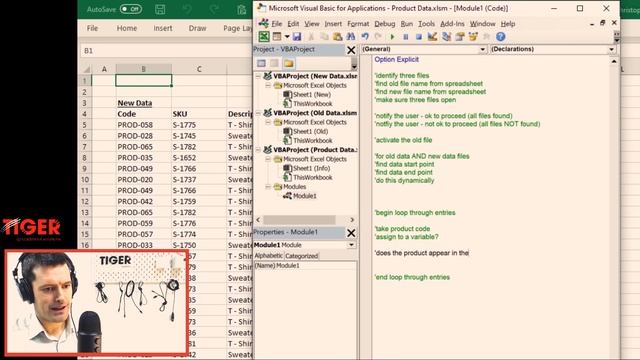Select ThisWorkbook under Product Data project
Viewport: 640px width, 360px height.
pyautogui.click(x=313, y=178)
